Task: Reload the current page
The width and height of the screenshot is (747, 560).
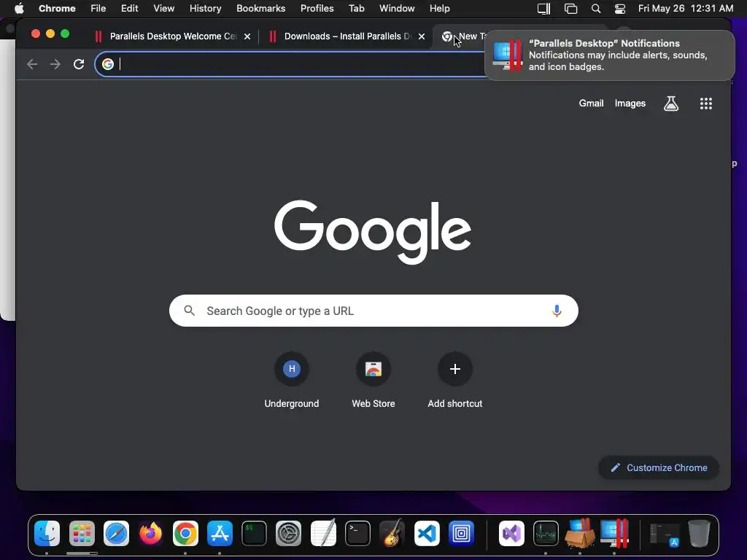Action: [x=79, y=64]
